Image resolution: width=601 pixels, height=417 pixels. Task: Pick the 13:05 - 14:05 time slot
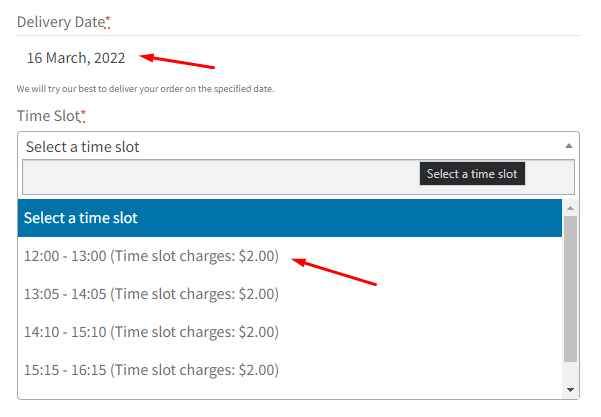[x=151, y=294]
